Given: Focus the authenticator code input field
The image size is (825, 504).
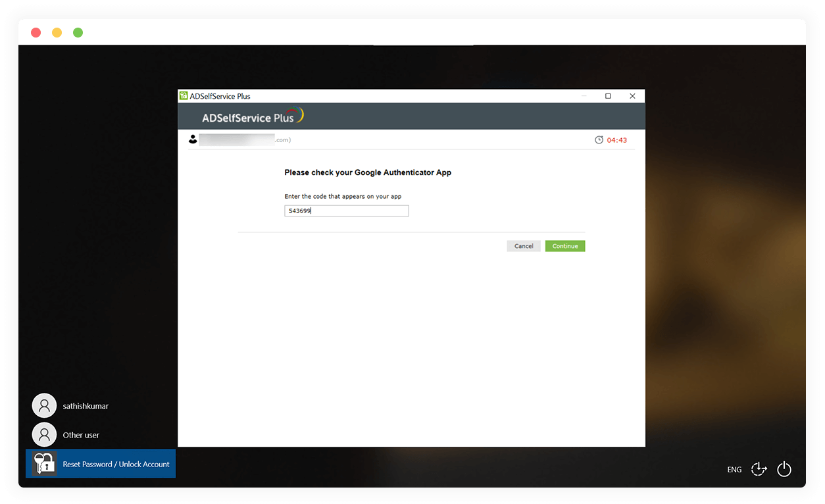Looking at the screenshot, I should click(x=347, y=211).
